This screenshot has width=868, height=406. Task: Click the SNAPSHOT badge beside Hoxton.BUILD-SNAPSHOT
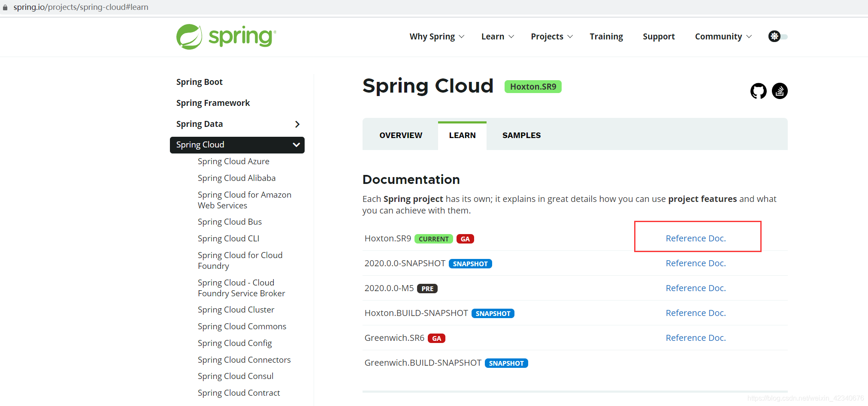point(493,314)
